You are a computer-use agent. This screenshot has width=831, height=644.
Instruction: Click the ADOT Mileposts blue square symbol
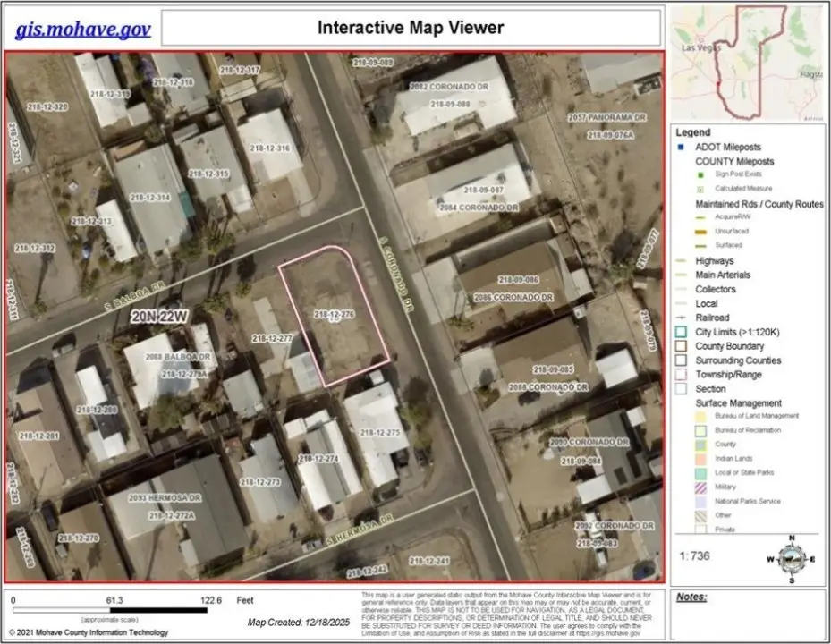[x=681, y=147]
